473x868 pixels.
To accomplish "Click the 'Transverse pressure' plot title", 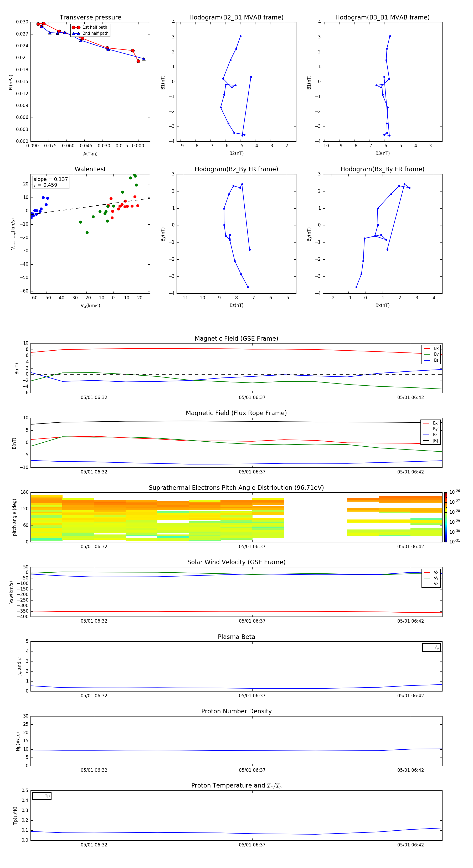I will (90, 18).
